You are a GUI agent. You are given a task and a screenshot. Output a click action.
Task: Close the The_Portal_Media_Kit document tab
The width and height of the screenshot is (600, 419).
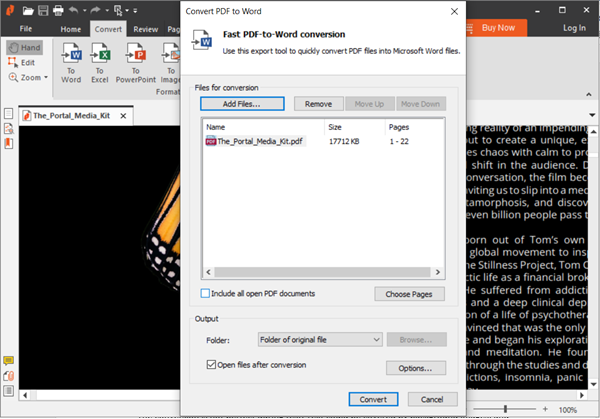[x=123, y=116]
